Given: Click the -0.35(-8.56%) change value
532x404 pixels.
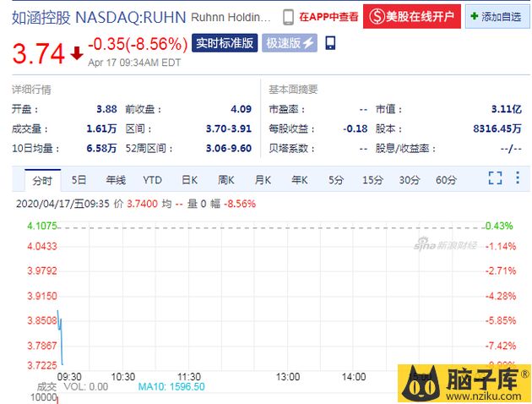Looking at the screenshot, I should (x=138, y=44).
